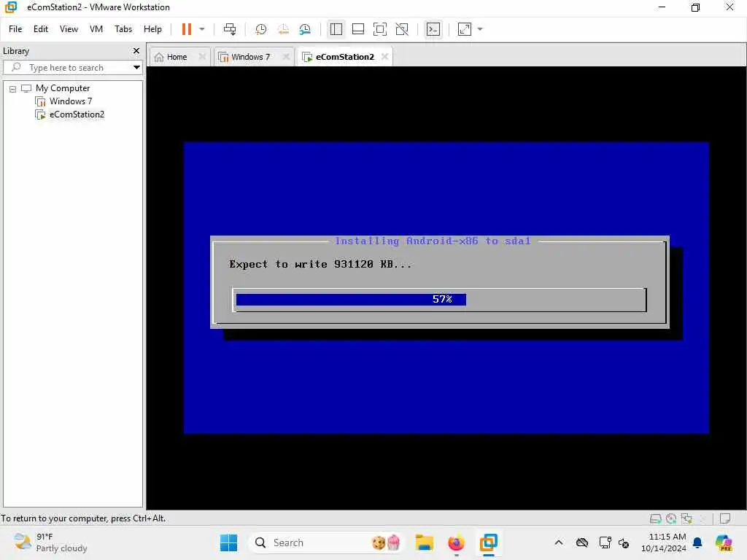The width and height of the screenshot is (747, 560).
Task: Close the eComStation2 tab
Action: [x=384, y=57]
